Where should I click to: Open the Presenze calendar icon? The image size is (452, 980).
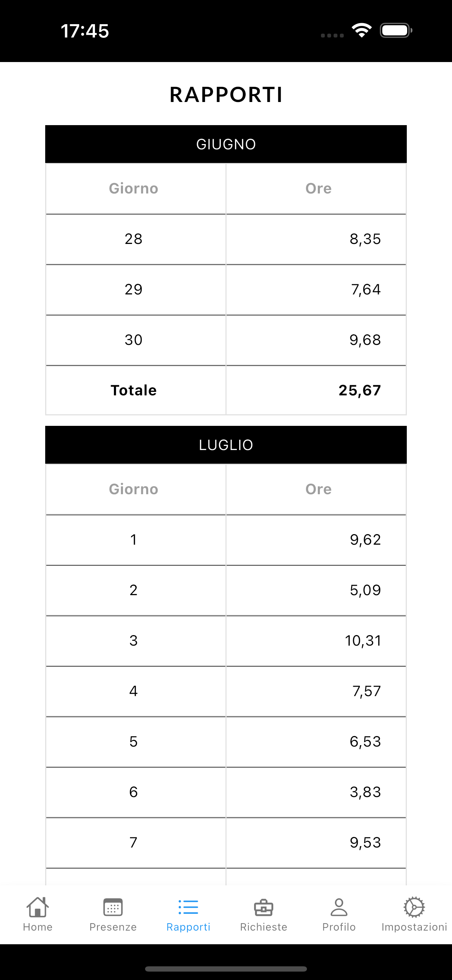coord(113,907)
